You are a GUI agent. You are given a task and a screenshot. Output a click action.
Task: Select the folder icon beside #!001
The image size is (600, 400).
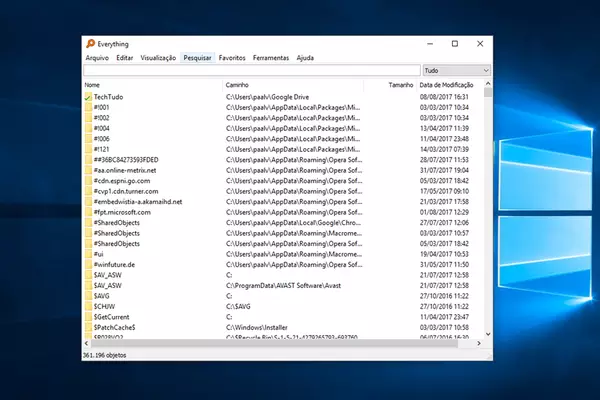click(88, 108)
